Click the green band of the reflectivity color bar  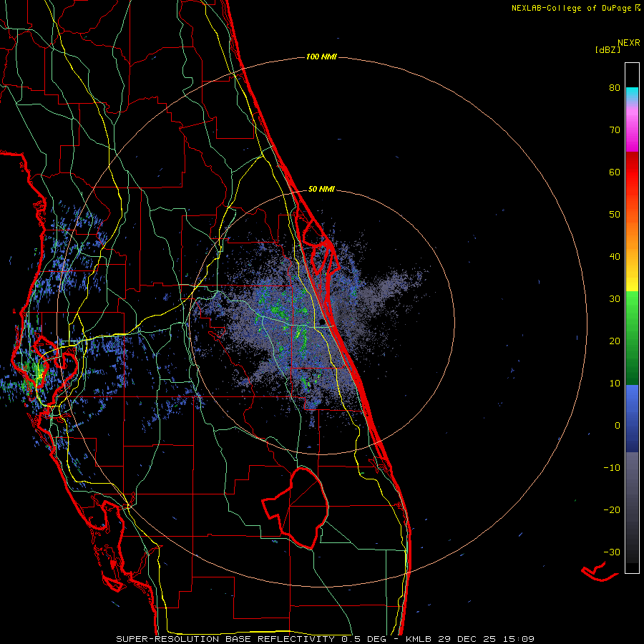point(632,338)
